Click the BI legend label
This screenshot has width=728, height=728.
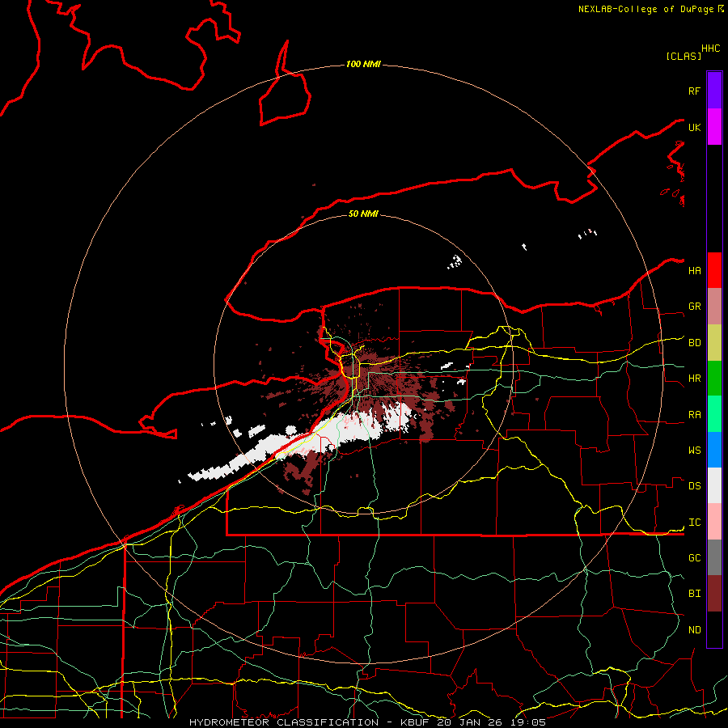(x=694, y=594)
